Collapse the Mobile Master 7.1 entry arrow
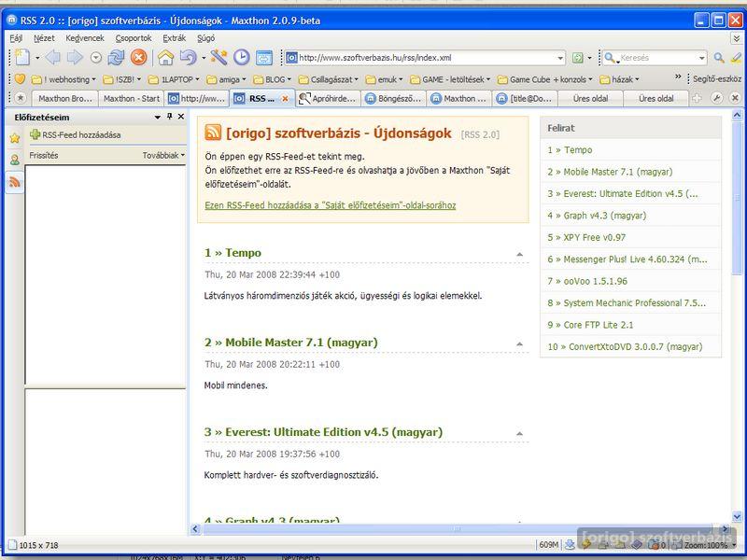Image resolution: width=747 pixels, height=560 pixels. pyautogui.click(x=520, y=343)
